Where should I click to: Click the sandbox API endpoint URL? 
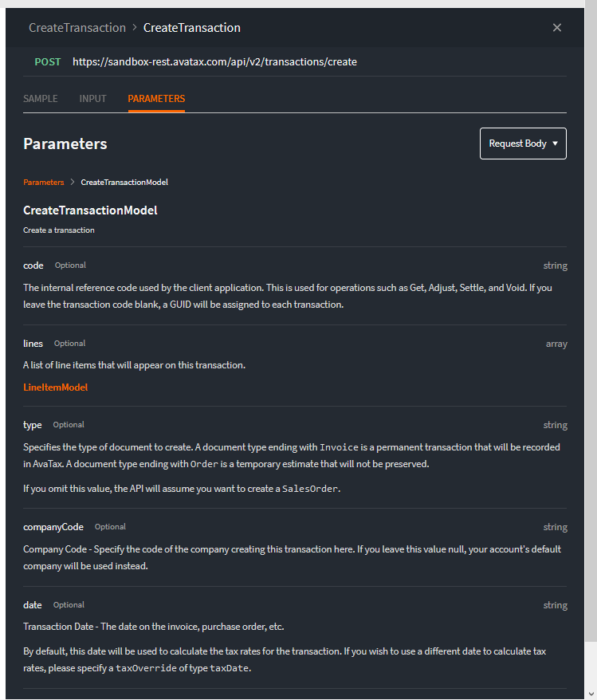click(214, 61)
